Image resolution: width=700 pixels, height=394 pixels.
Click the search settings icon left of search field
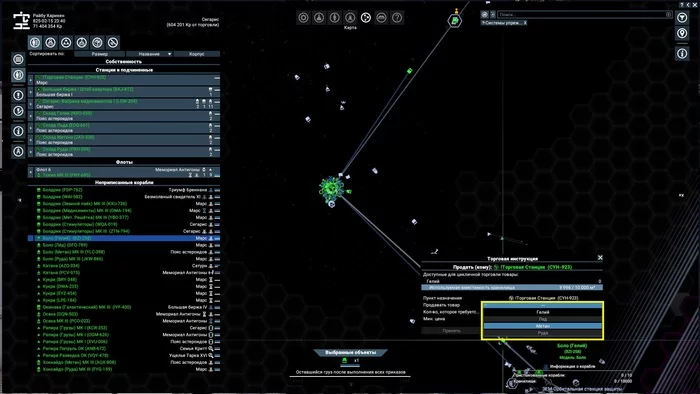pos(484,15)
